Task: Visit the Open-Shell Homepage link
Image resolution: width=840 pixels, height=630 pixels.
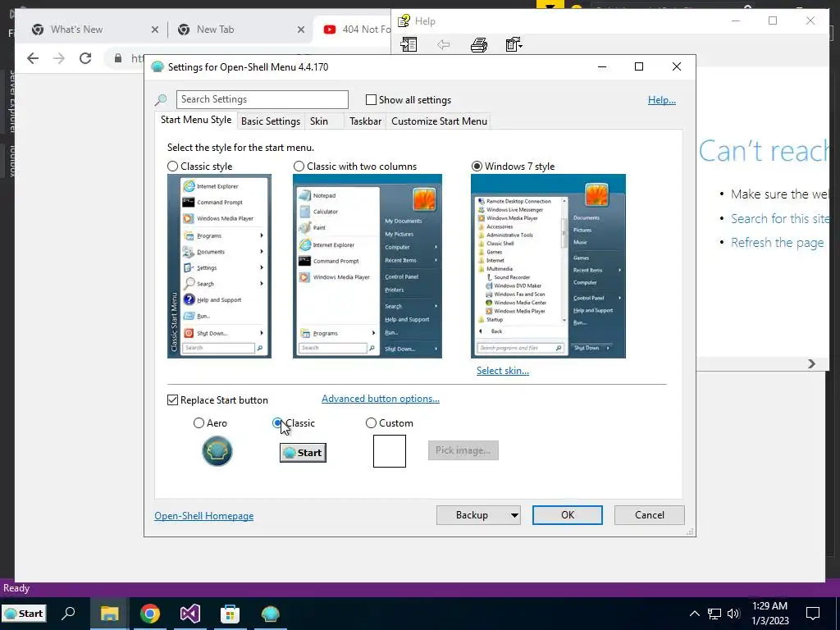Action: pos(203,516)
